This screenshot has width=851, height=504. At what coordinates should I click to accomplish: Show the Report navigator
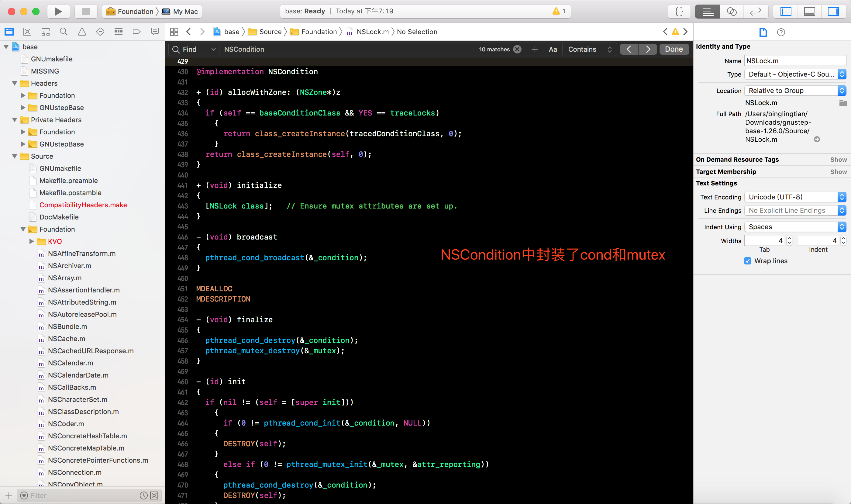coord(155,32)
